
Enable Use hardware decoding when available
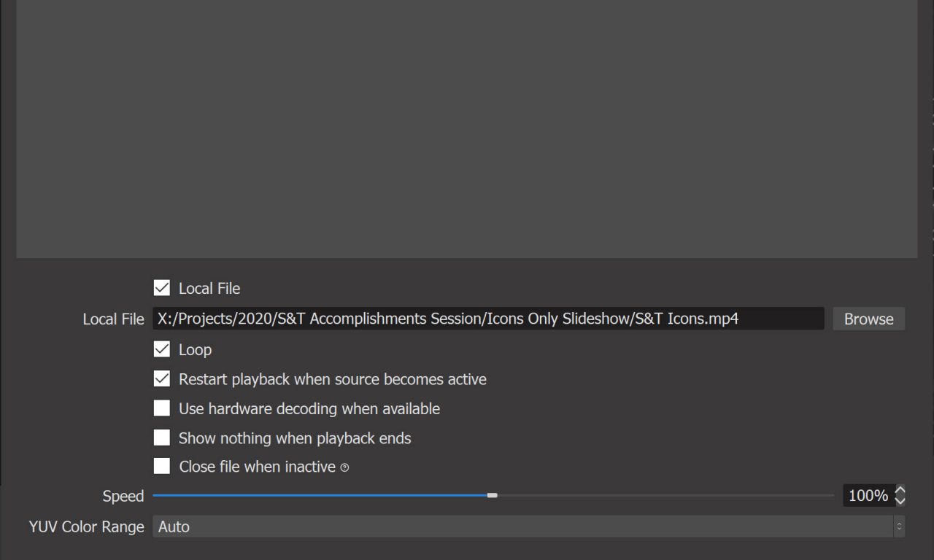(162, 408)
